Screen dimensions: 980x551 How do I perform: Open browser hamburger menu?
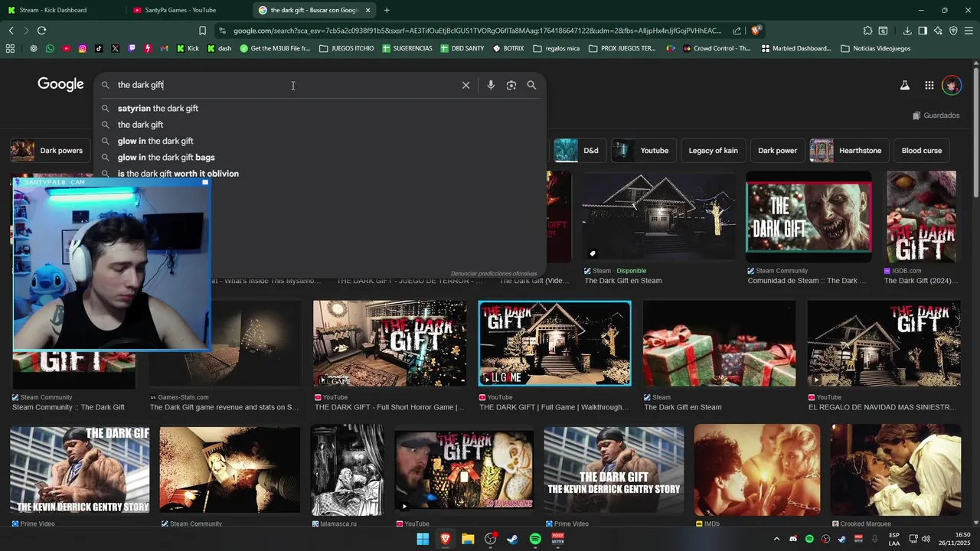tap(969, 31)
